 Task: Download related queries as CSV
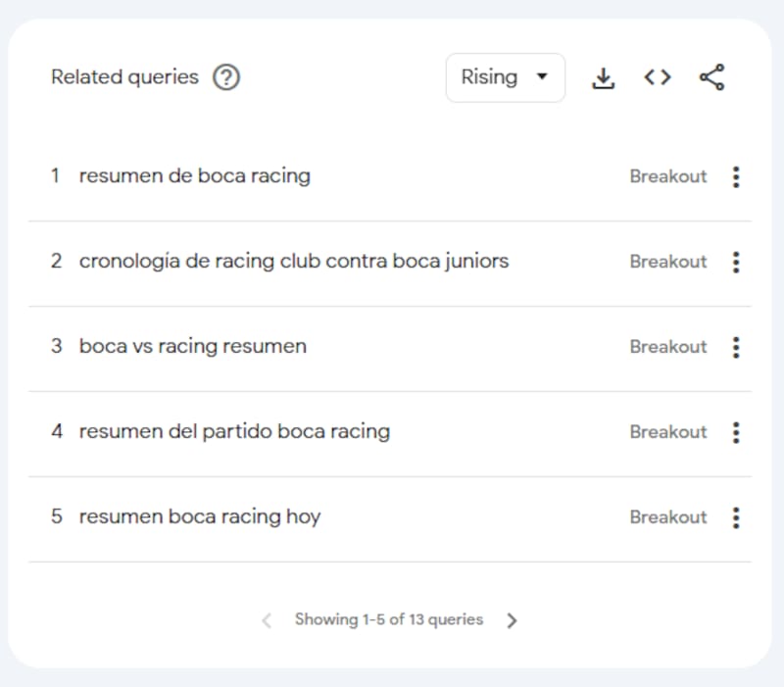point(603,78)
